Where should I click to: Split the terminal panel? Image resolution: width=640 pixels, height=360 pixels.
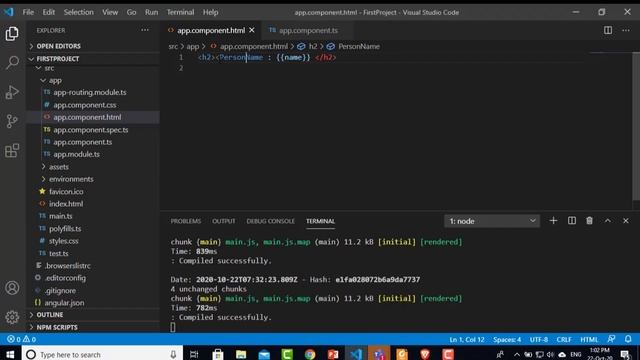(x=572, y=221)
